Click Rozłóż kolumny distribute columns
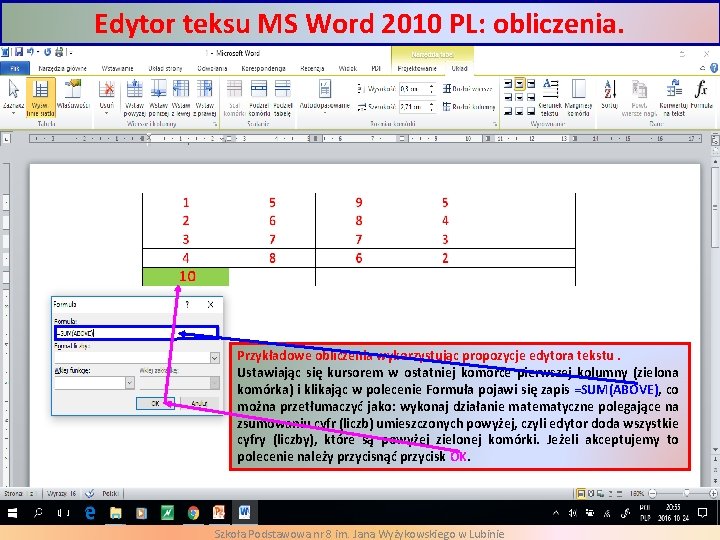 [x=469, y=107]
